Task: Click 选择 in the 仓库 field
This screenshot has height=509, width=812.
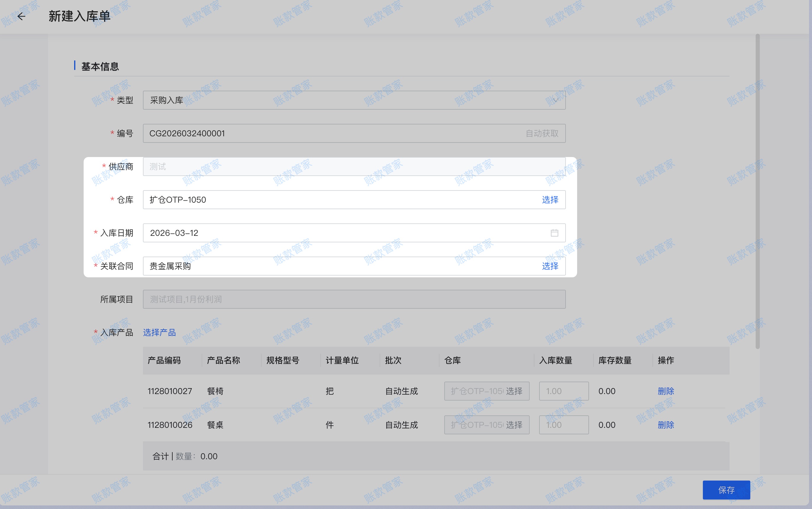Action: coord(550,200)
